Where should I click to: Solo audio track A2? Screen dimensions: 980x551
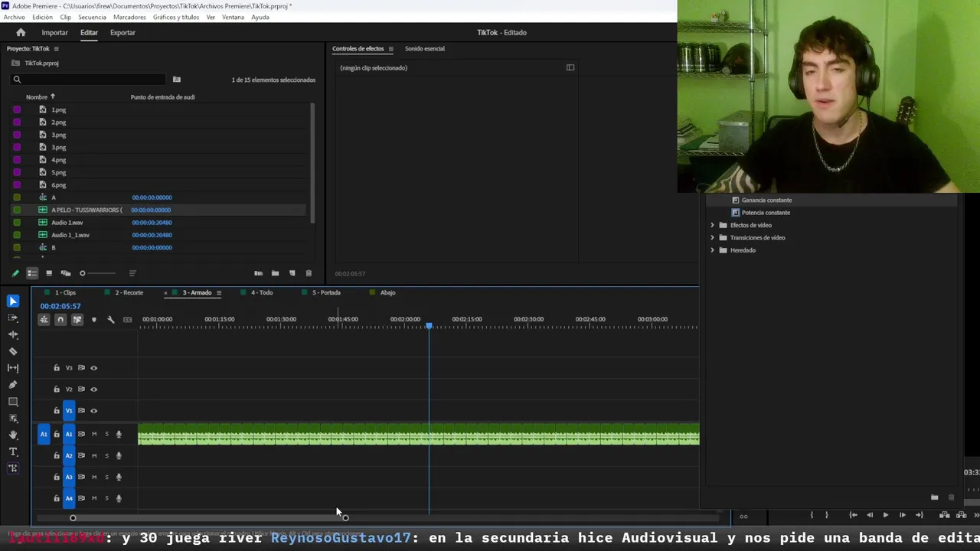pos(106,456)
